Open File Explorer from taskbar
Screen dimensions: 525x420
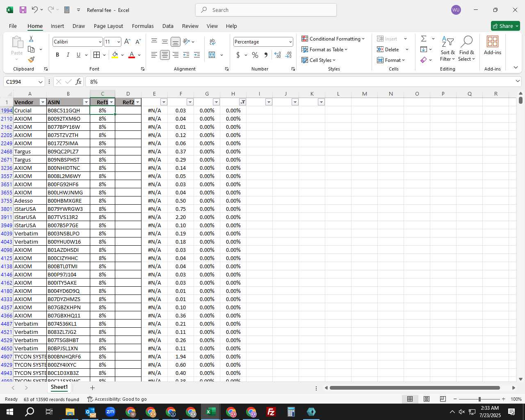[x=70, y=412]
